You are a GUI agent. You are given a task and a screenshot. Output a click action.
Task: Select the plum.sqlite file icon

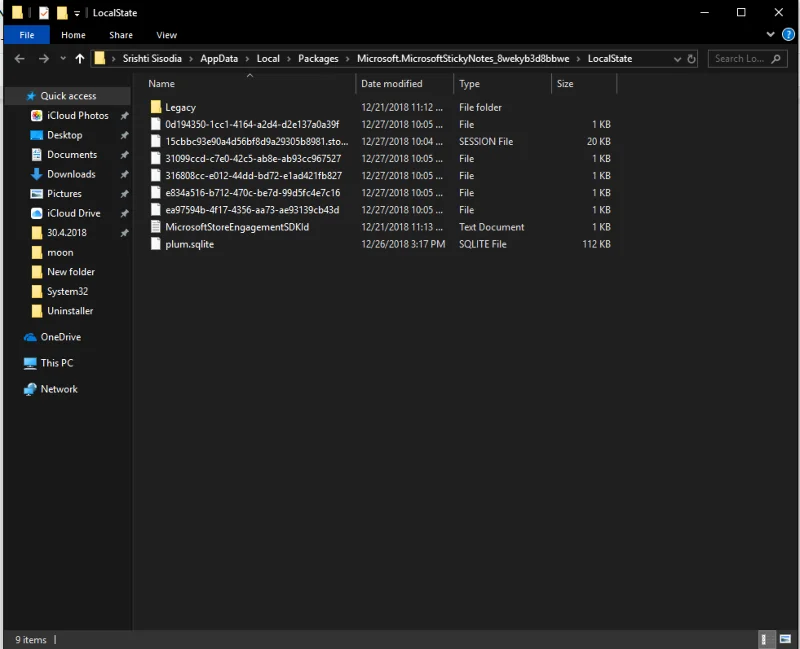pyautogui.click(x=156, y=244)
